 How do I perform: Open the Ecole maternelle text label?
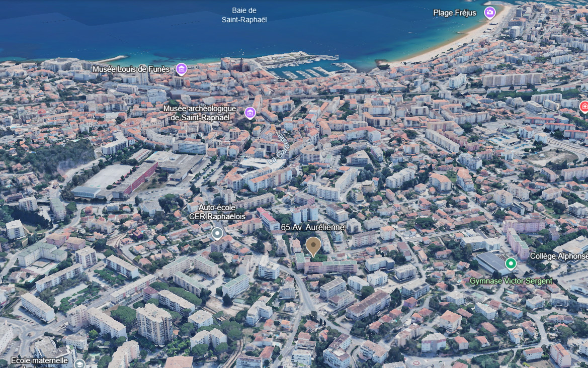[39, 360]
